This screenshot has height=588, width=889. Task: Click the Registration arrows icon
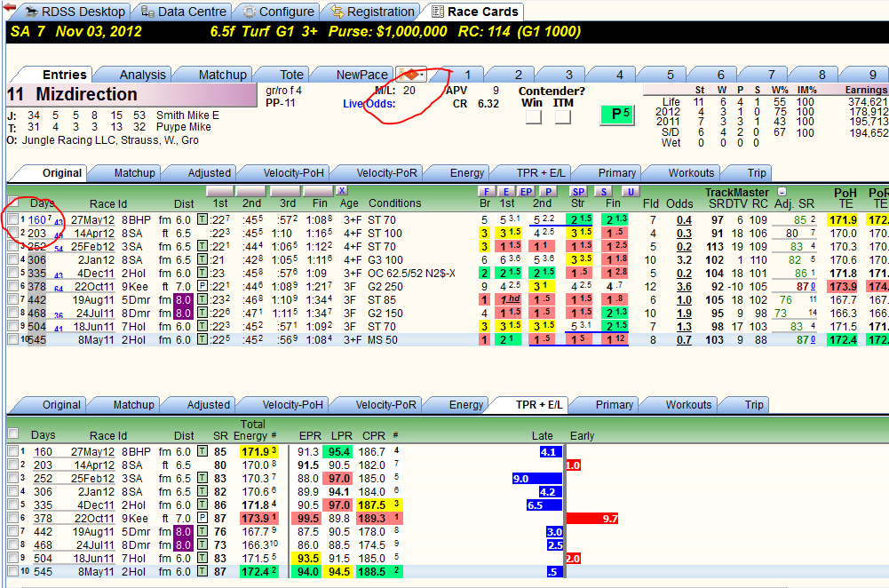pyautogui.click(x=337, y=12)
